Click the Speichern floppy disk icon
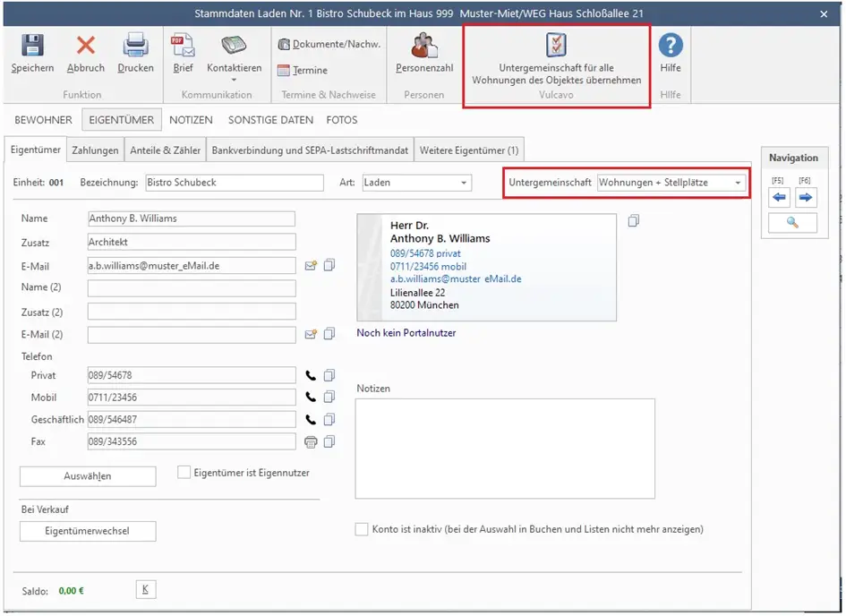Viewport: 846px width, 616px height. (x=32, y=46)
